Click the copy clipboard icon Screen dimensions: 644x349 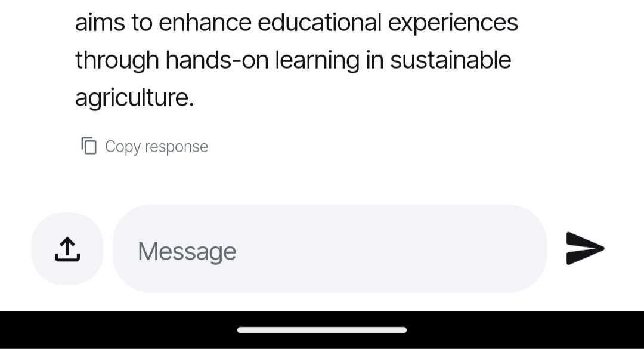[89, 146]
